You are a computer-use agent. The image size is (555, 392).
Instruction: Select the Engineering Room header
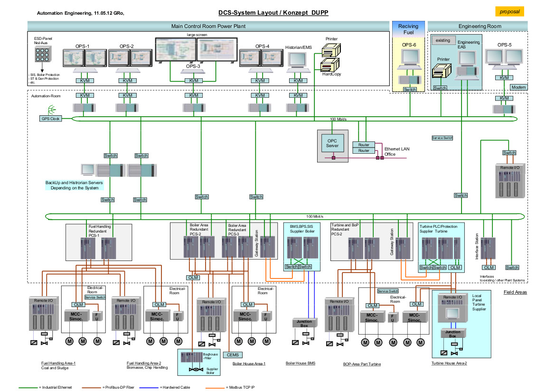[x=480, y=26]
